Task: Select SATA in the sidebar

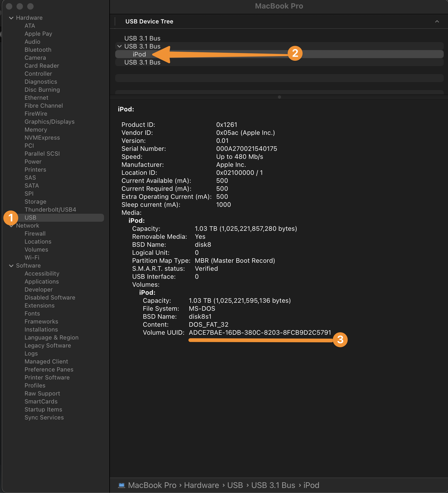Action: 32,186
